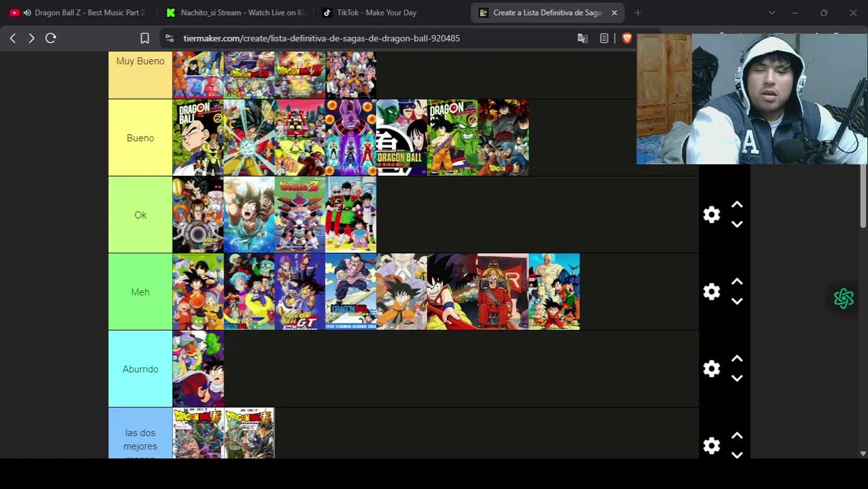
Task: Select Super 17 android poster in Ok tier
Action: (x=198, y=215)
